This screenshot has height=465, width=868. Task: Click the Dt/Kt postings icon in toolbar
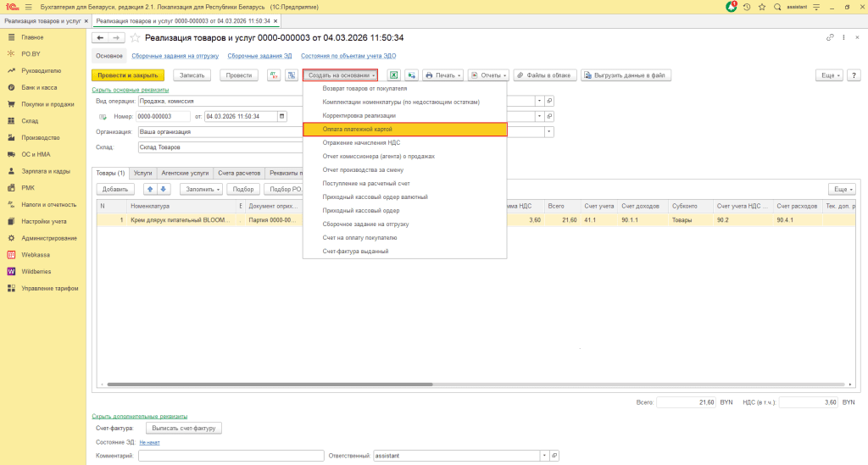(274, 75)
